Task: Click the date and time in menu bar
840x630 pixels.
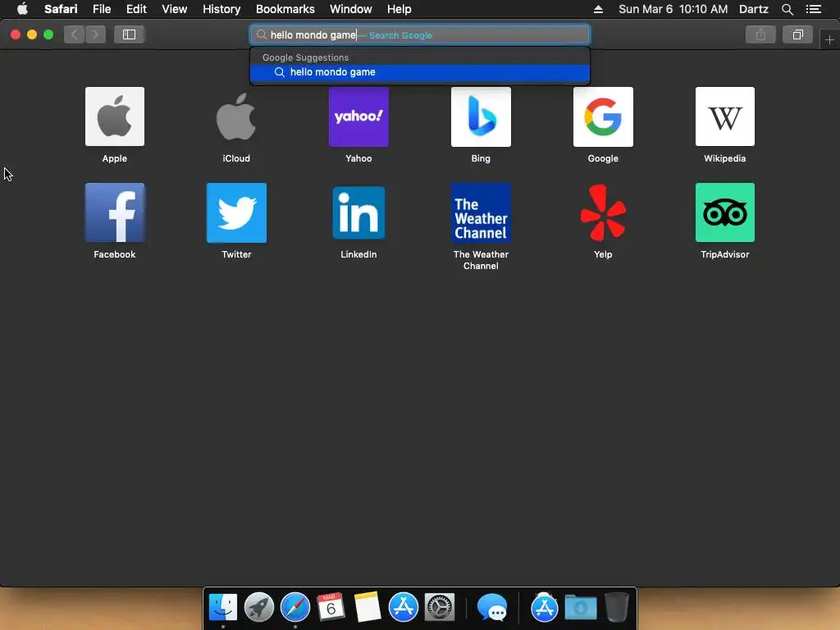Action: click(673, 9)
